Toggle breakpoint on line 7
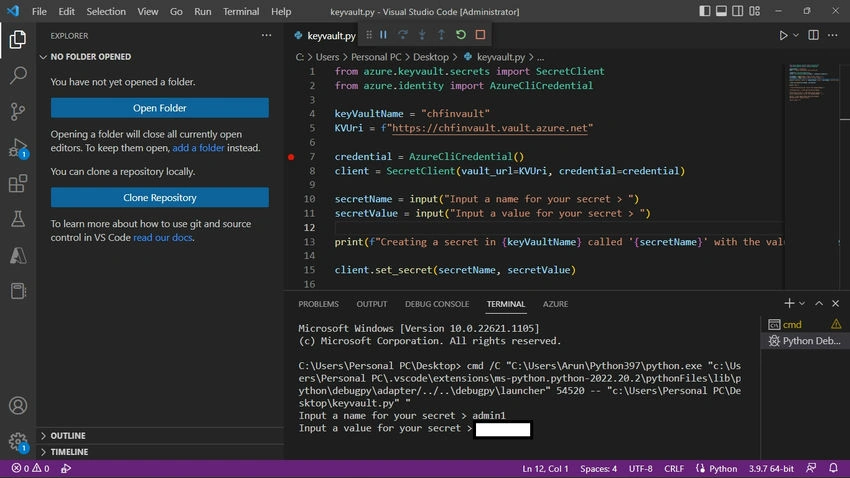The height and width of the screenshot is (478, 850). (x=291, y=157)
